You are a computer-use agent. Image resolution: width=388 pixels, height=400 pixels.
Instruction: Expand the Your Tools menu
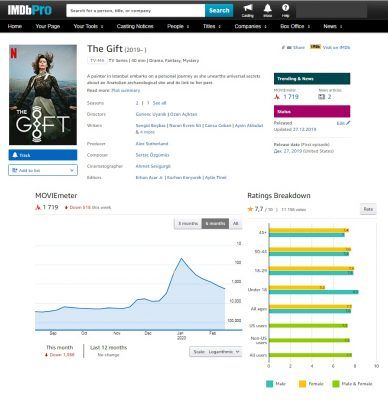pos(88,26)
